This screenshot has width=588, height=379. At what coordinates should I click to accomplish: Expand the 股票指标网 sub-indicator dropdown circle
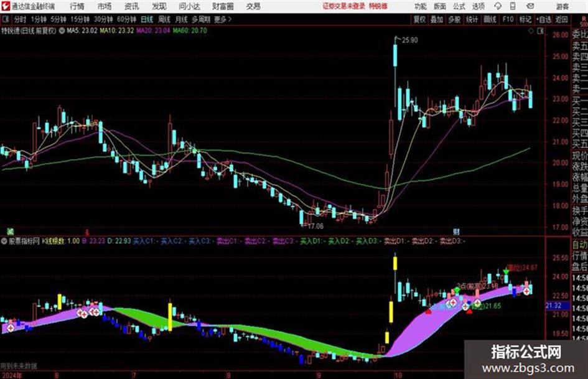coord(4,241)
